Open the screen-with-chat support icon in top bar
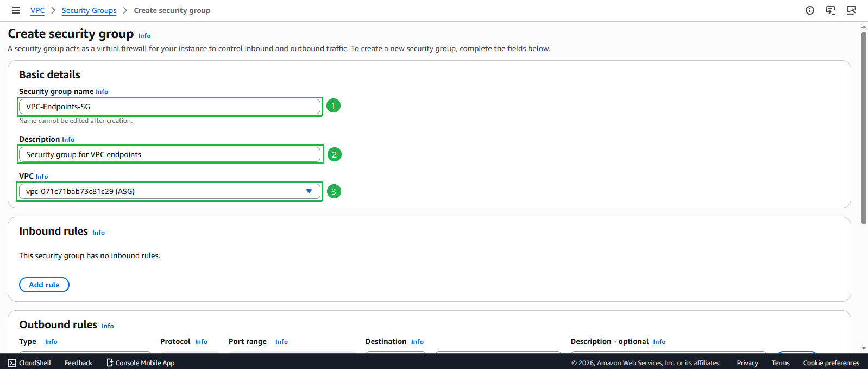Screen dimensions: 868x369 [x=831, y=10]
